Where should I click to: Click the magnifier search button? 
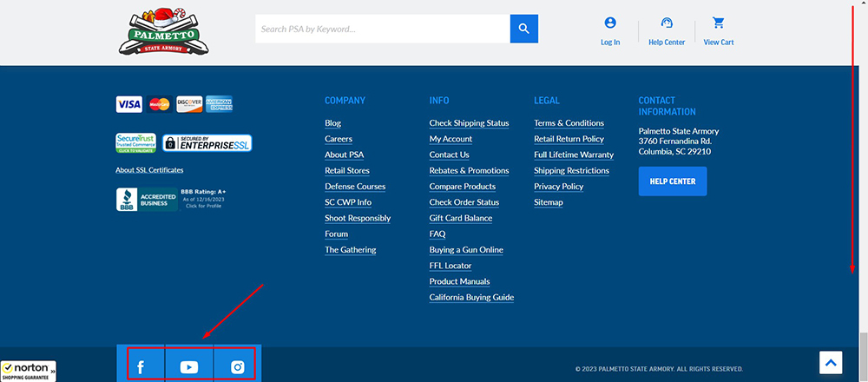[x=523, y=29]
